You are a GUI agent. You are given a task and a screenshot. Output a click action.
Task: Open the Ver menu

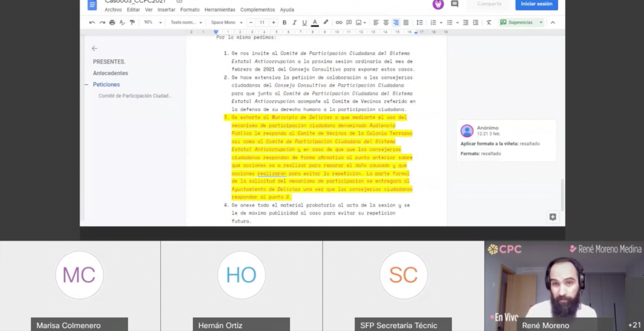click(x=149, y=9)
